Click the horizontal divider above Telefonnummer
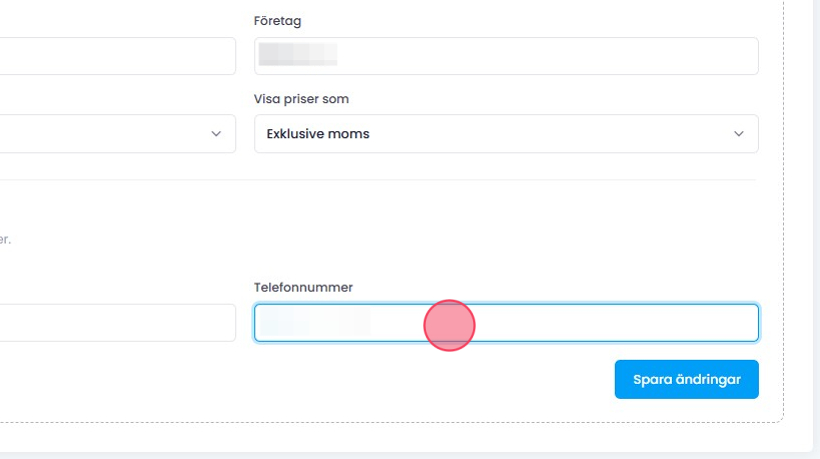 tap(400, 180)
